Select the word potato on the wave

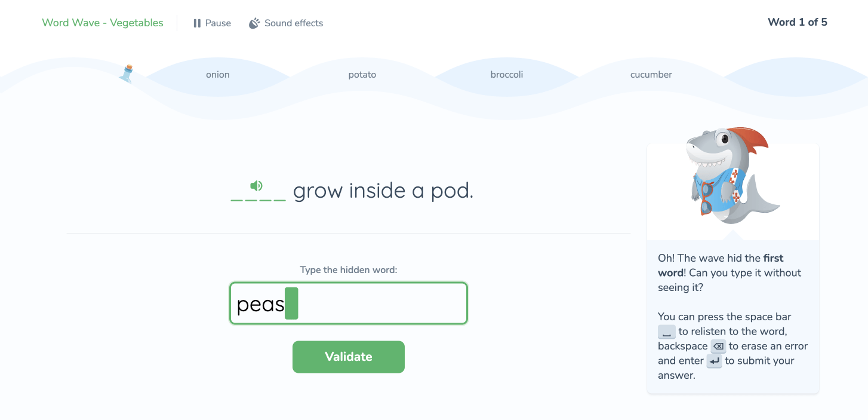pyautogui.click(x=362, y=74)
